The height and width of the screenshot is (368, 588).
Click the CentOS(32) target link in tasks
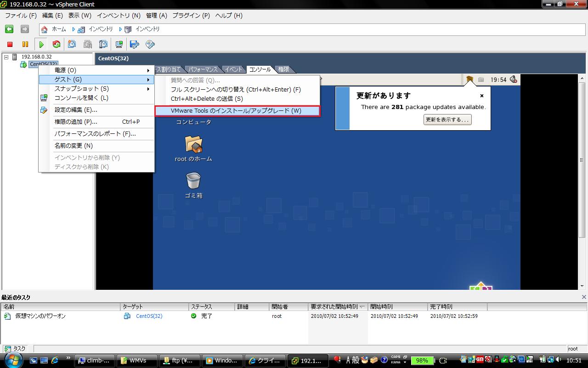149,316
